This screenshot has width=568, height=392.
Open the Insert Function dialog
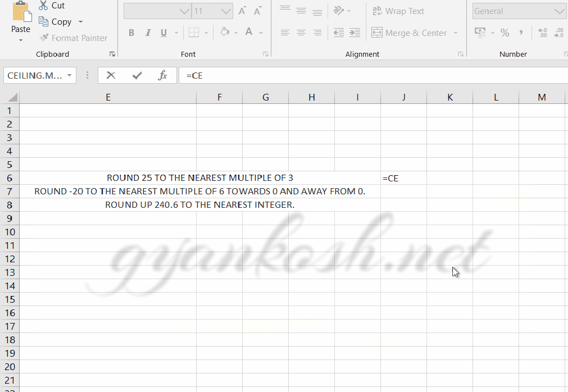coord(163,75)
